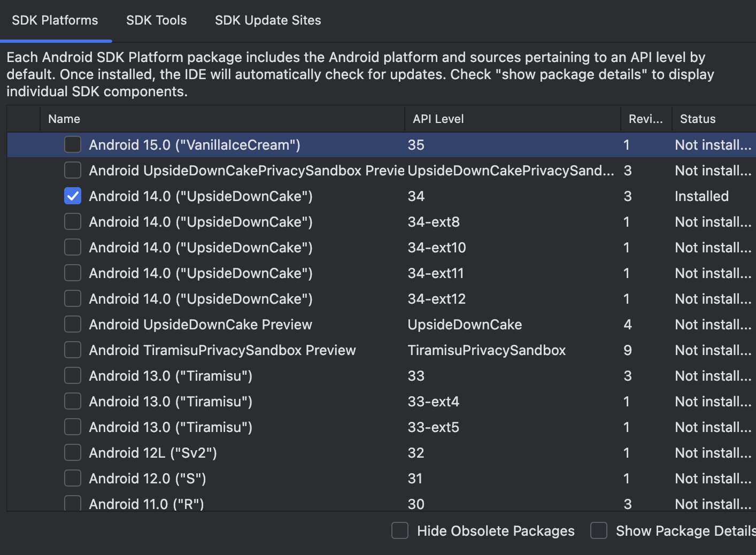The height and width of the screenshot is (555, 756).
Task: Click the API level 30 cell
Action: 416,504
